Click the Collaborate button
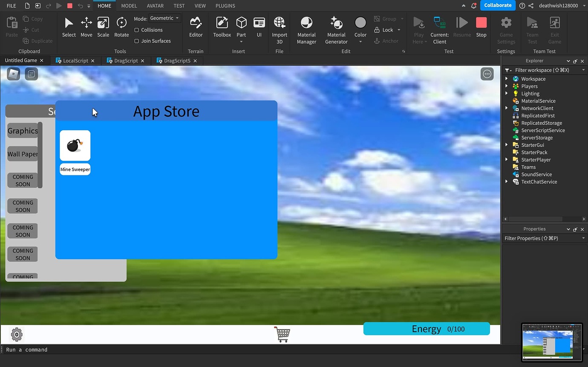 coord(498,6)
